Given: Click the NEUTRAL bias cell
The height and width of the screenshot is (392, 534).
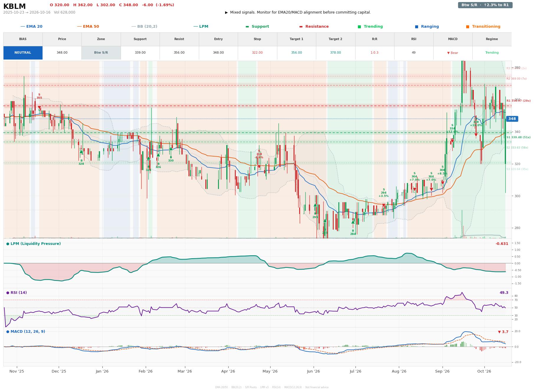Looking at the screenshot, I should click(23, 53).
